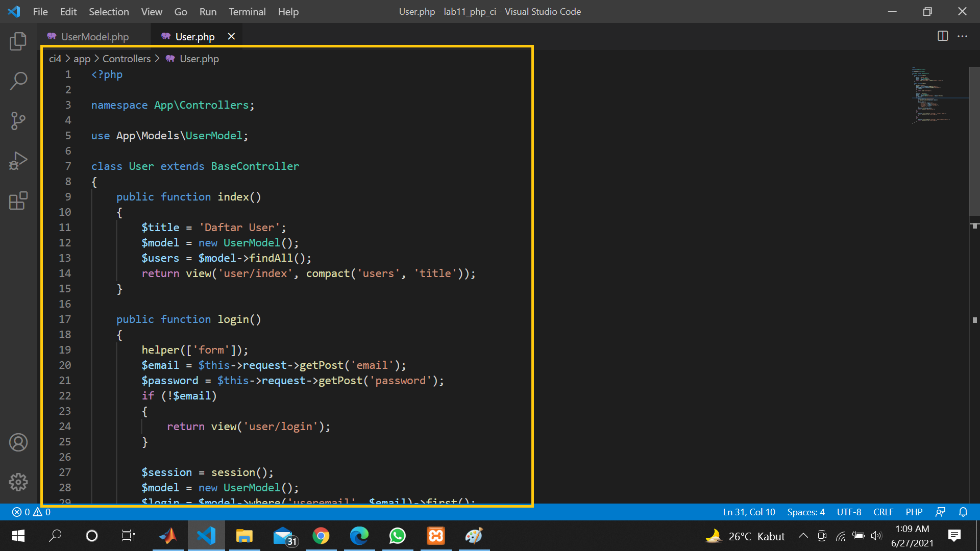Open the More Actions ellipsis menu
Viewport: 980px width, 551px height.
click(963, 36)
